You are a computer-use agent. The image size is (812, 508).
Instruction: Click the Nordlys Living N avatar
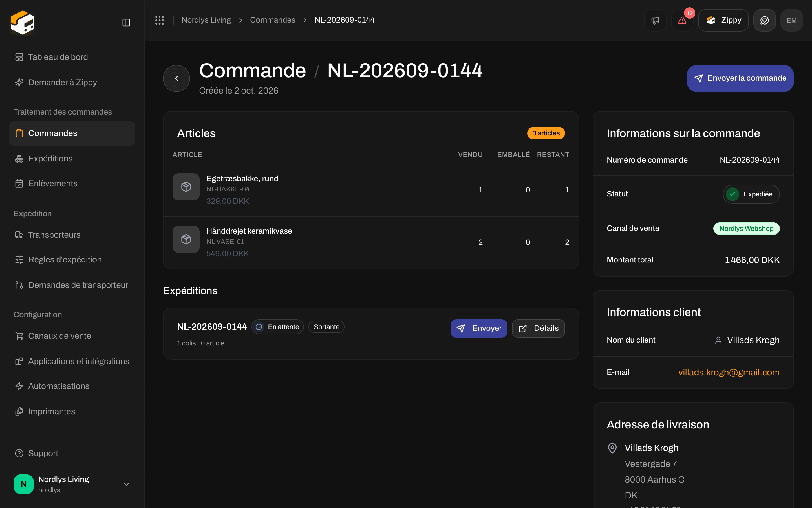tap(23, 484)
